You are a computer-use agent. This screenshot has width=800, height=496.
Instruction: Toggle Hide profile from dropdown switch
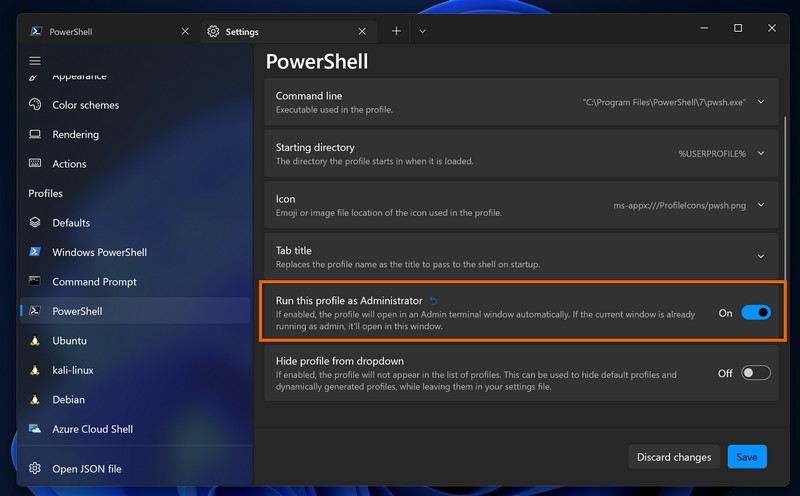click(x=756, y=373)
